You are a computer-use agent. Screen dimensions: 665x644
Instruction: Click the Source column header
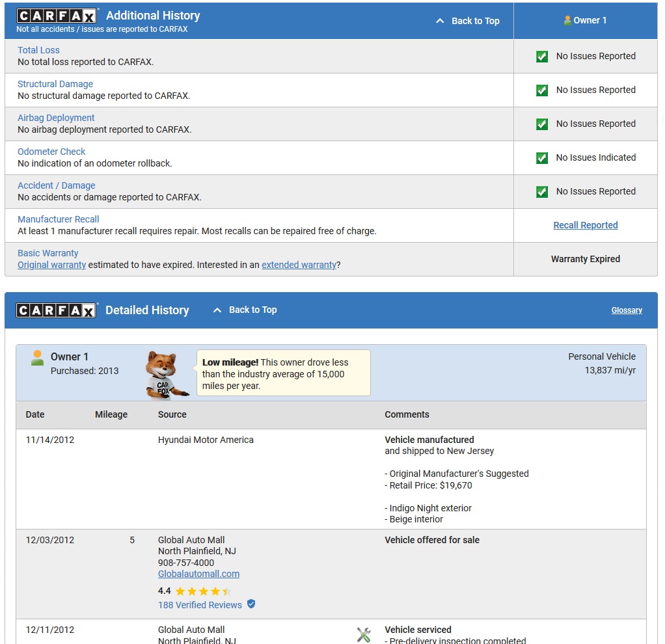pyautogui.click(x=172, y=414)
